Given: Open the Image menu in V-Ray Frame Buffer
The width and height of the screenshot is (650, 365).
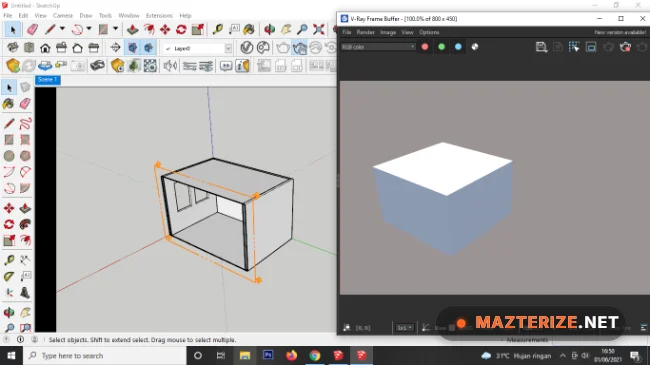Looking at the screenshot, I should pos(388,32).
